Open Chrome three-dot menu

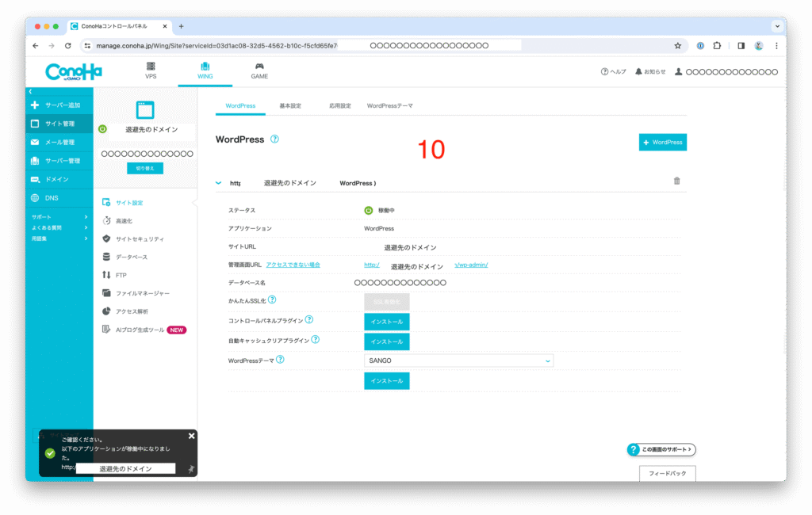(x=776, y=45)
